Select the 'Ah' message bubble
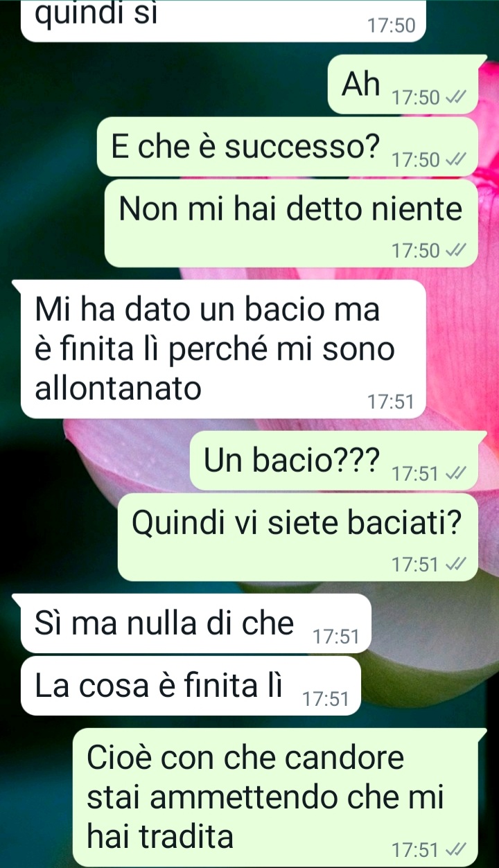 pyautogui.click(x=404, y=85)
